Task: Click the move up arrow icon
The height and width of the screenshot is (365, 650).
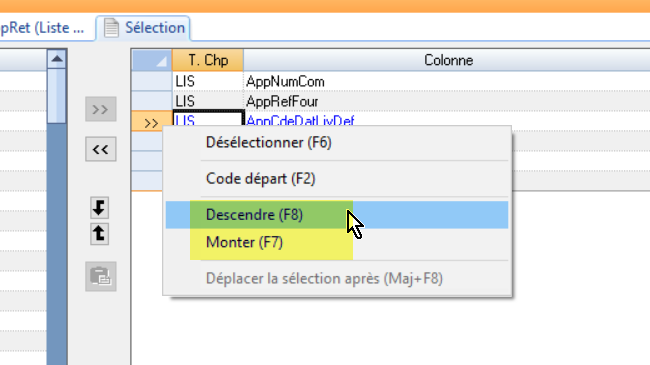Action: pos(99,234)
